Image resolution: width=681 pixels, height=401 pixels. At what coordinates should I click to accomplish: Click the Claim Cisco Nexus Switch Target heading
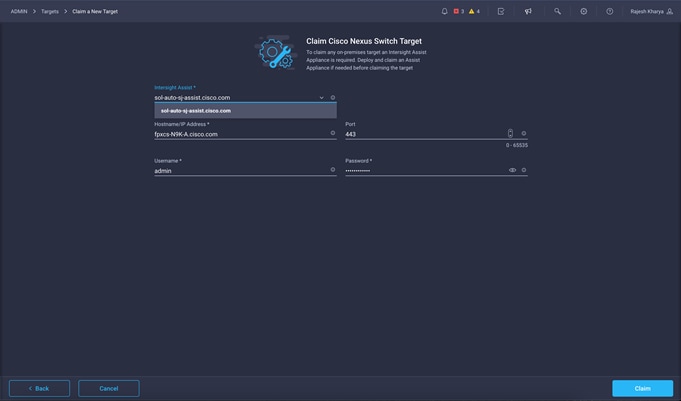tap(364, 41)
